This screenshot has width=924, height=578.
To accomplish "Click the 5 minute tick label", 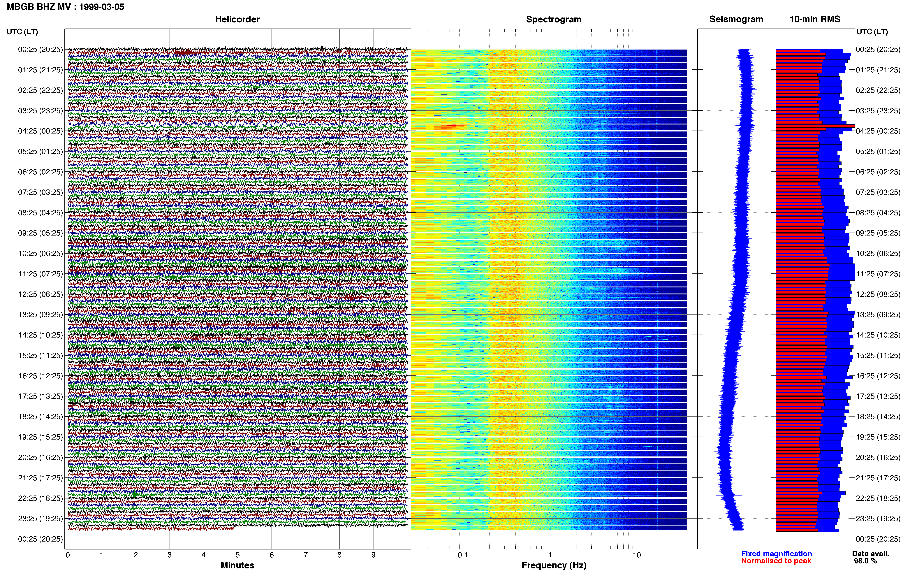I will (x=238, y=555).
